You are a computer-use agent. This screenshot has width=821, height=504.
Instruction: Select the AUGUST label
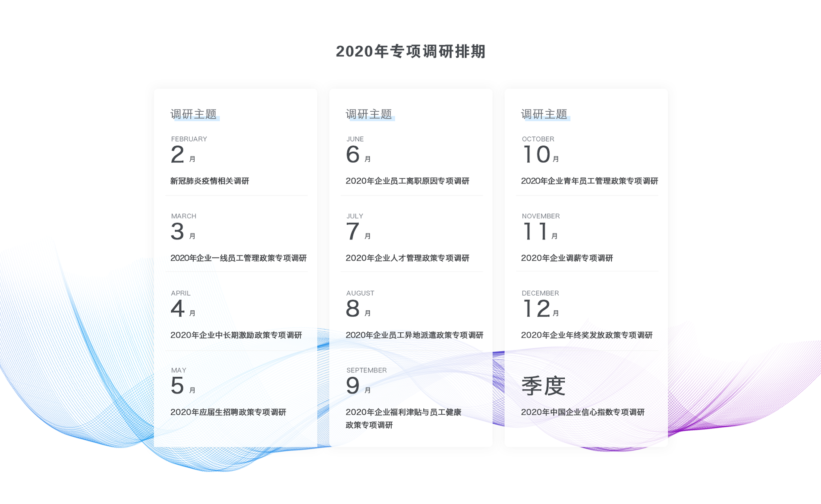point(360,293)
